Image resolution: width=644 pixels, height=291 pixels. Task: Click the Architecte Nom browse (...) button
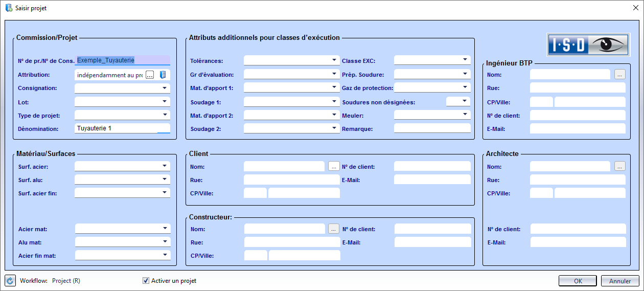tap(619, 166)
